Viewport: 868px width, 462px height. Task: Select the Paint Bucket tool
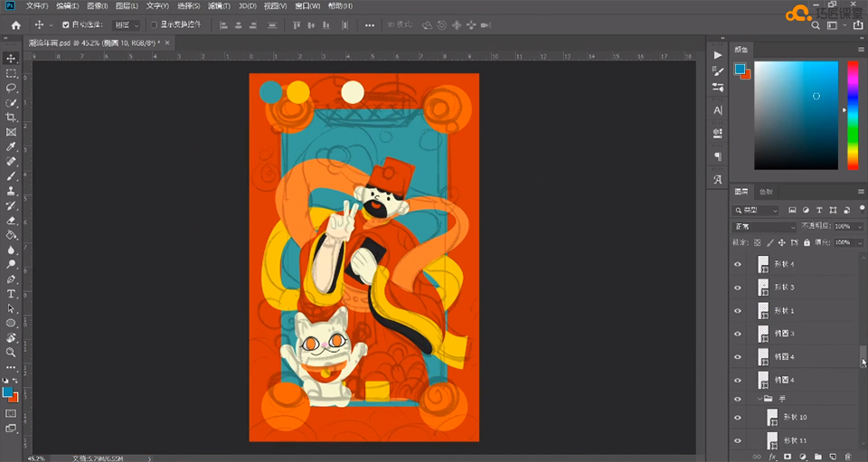(11, 235)
